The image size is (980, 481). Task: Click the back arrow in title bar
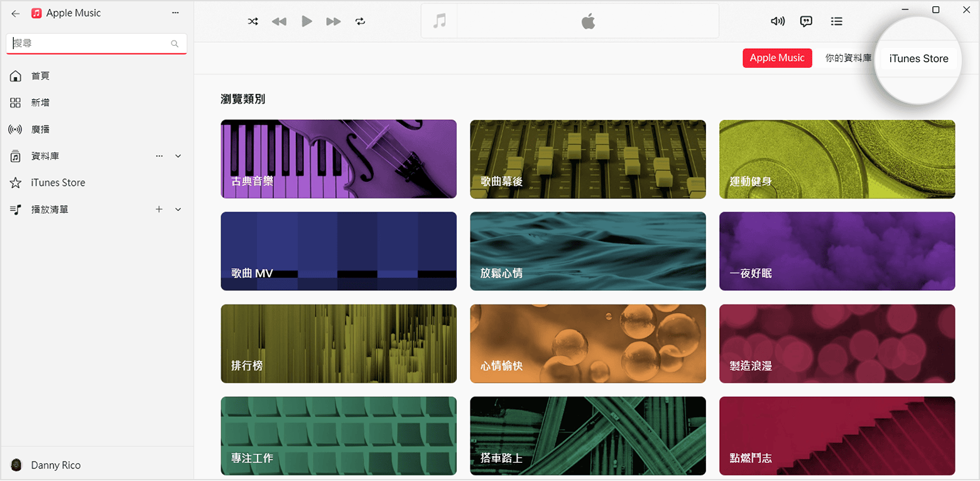(x=16, y=13)
